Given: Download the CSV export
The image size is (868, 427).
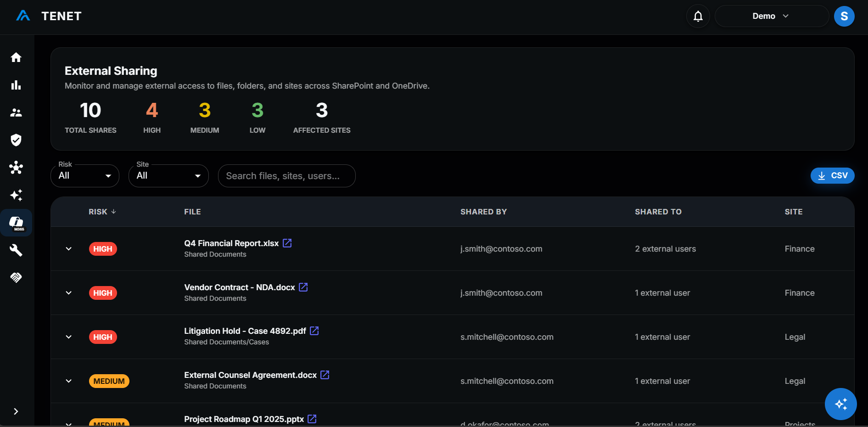Looking at the screenshot, I should click(x=832, y=175).
